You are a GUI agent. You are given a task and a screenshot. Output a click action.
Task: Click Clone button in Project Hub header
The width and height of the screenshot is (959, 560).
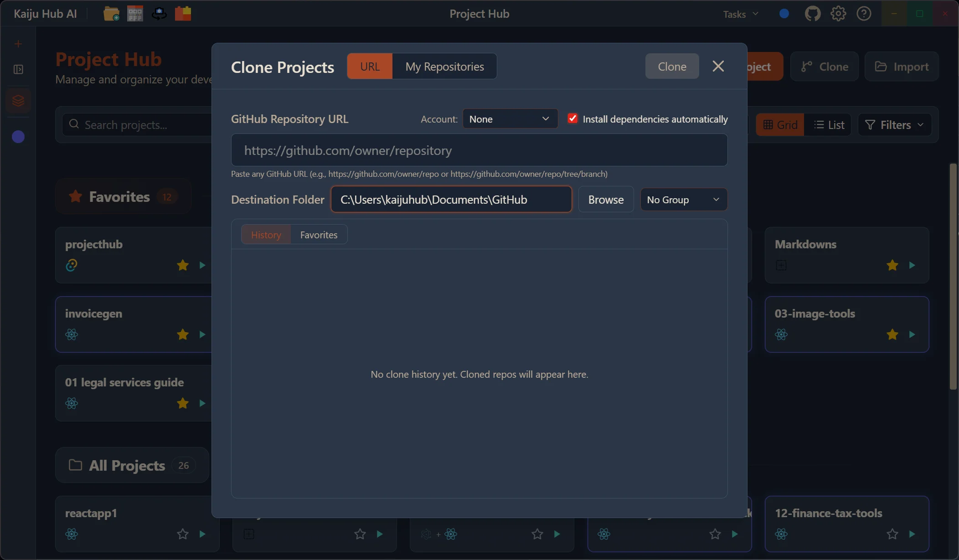825,67
